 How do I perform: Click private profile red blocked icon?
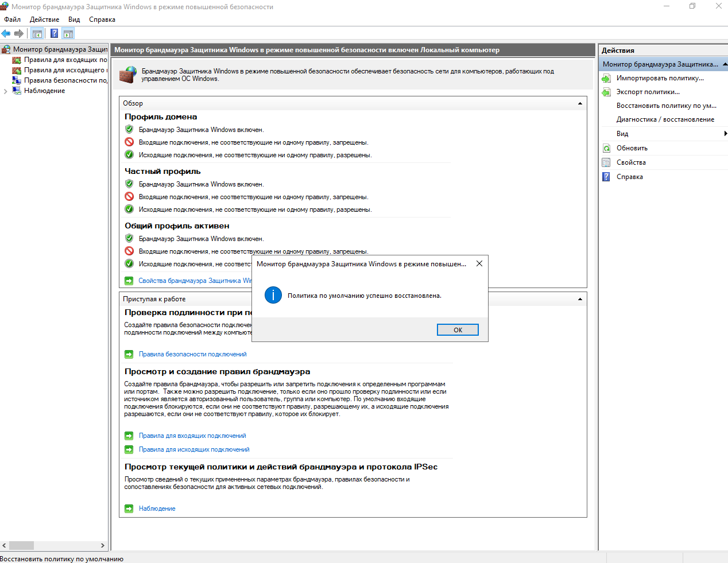tap(129, 196)
